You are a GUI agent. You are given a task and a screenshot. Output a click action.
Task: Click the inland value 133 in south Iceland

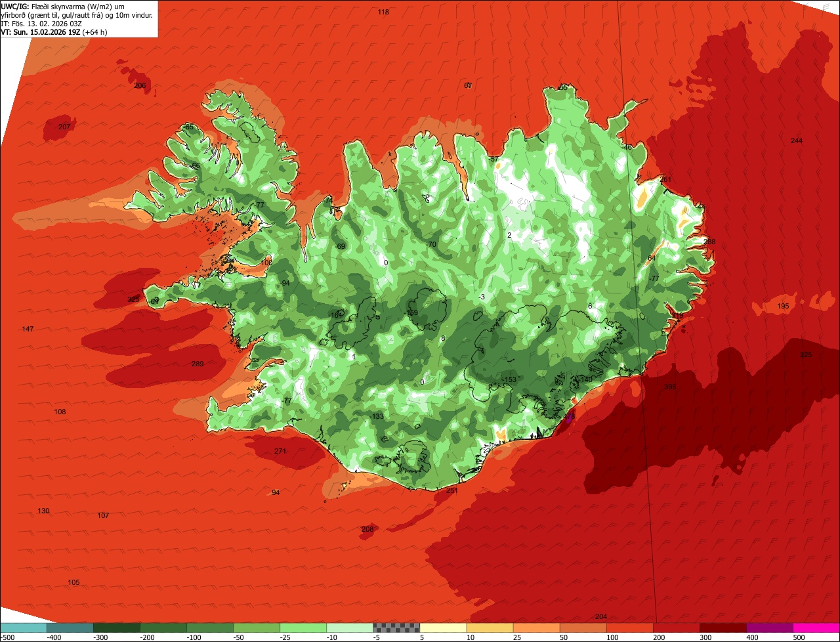coord(377,416)
